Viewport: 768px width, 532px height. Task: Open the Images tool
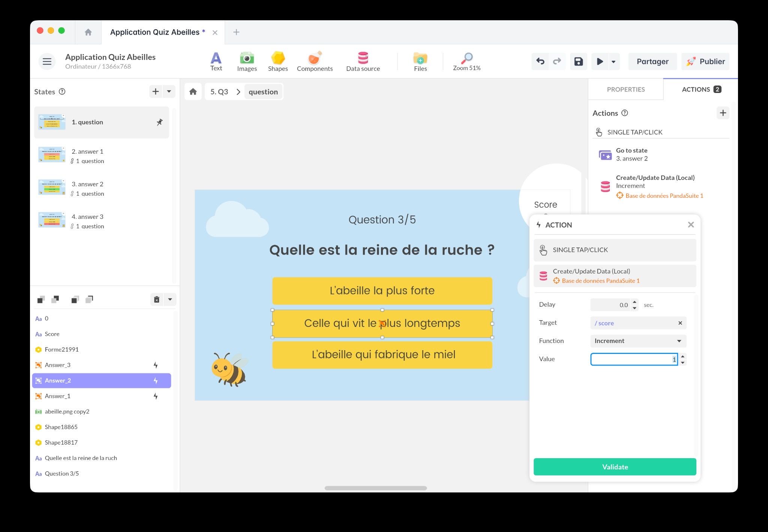(247, 61)
